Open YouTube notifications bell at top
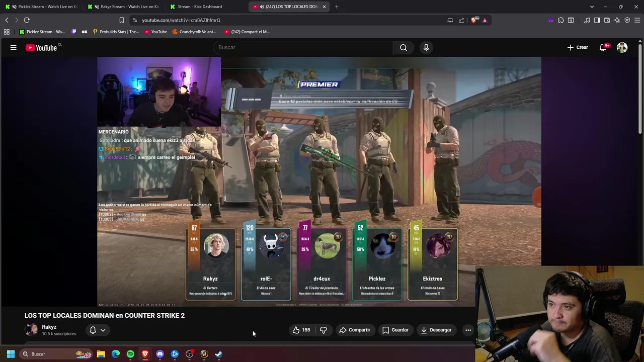 [x=603, y=47]
